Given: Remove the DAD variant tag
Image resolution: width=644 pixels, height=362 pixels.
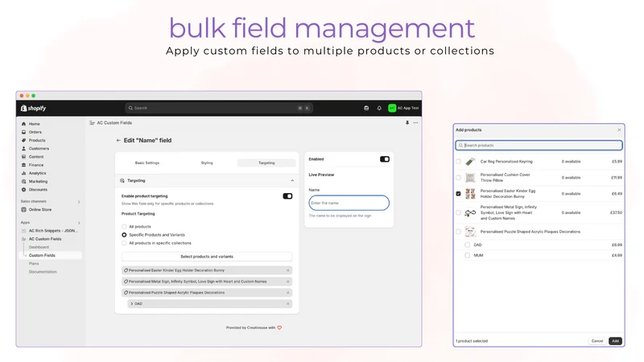Looking at the screenshot, I should (288, 304).
